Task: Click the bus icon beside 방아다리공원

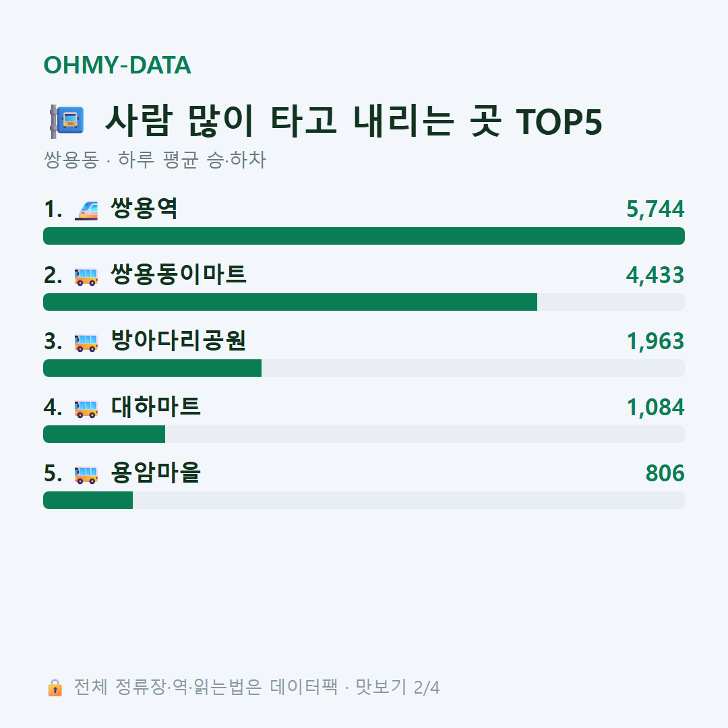Action: (86, 342)
